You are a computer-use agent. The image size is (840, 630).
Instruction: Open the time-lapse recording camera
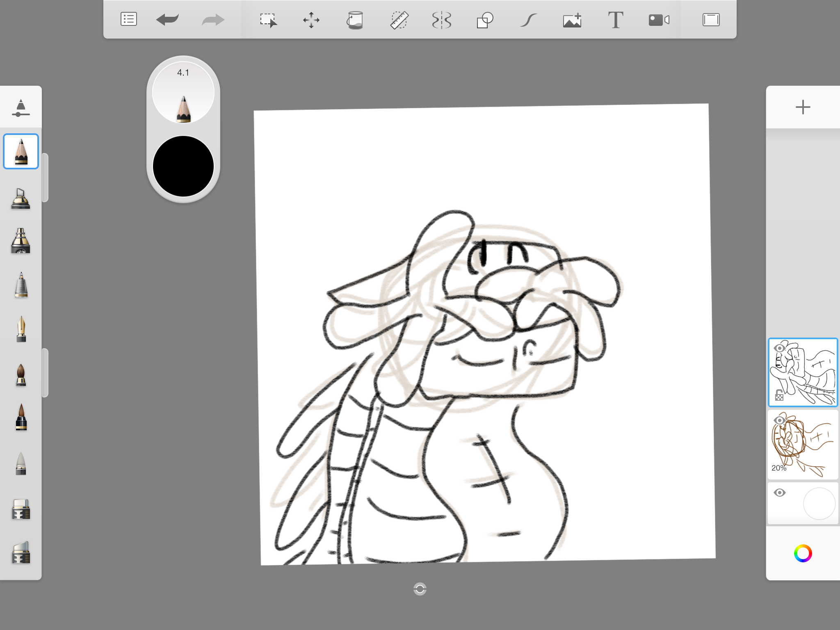click(659, 20)
